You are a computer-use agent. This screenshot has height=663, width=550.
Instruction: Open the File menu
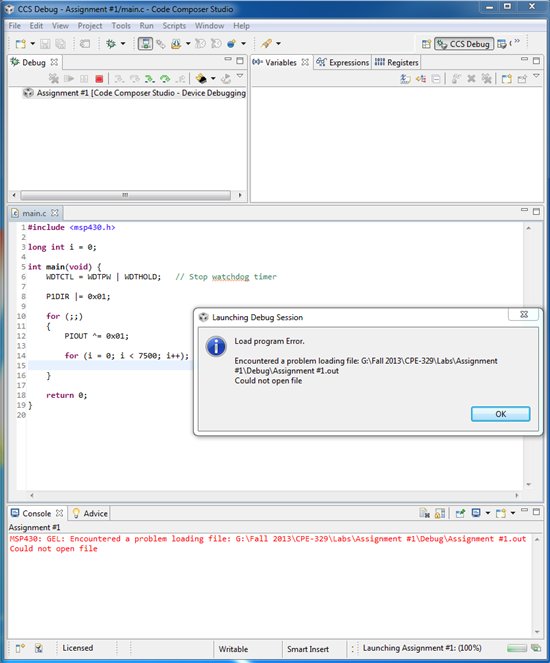pyautogui.click(x=15, y=26)
